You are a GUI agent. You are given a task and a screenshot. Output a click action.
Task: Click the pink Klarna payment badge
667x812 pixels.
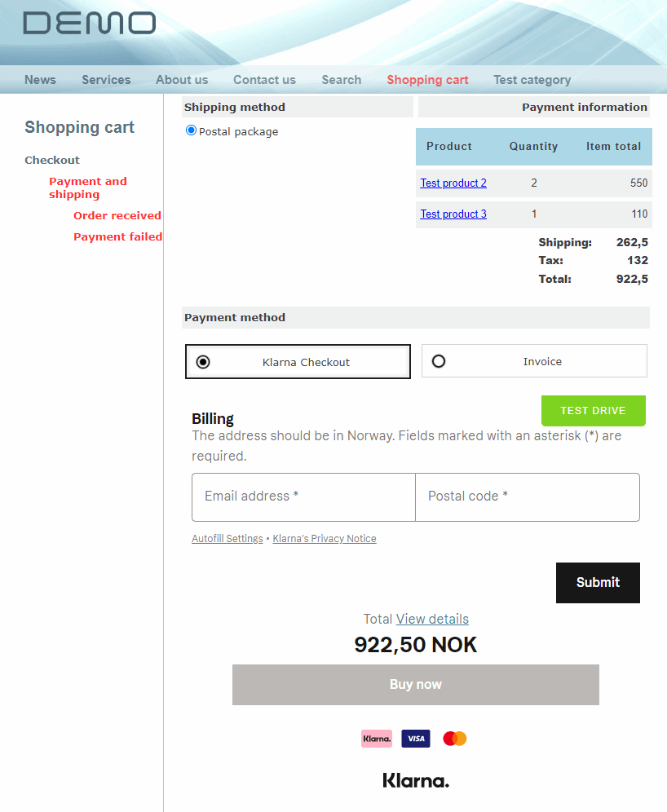(x=377, y=739)
